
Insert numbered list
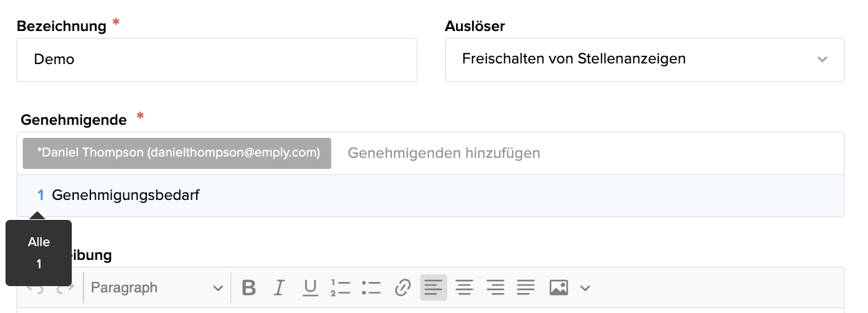pyautogui.click(x=341, y=287)
